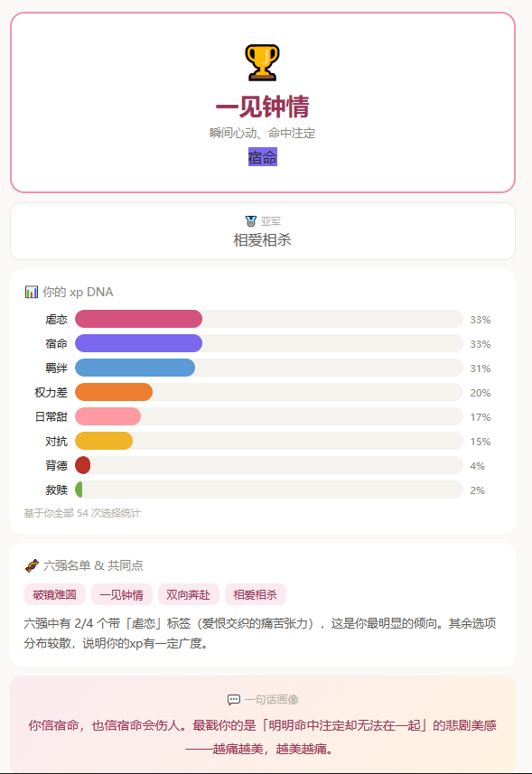This screenshot has height=774, width=532.
Task: Click the blue 羁绊 progress bar
Action: pos(135,368)
